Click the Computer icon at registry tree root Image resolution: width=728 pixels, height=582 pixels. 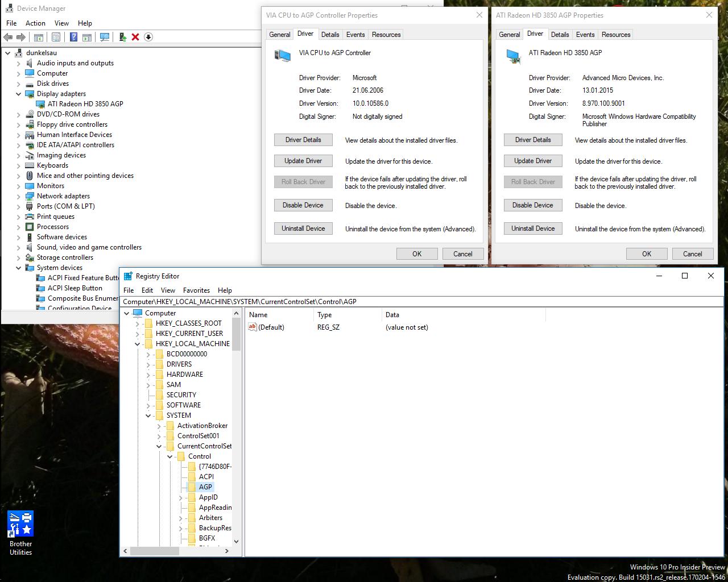click(x=138, y=313)
